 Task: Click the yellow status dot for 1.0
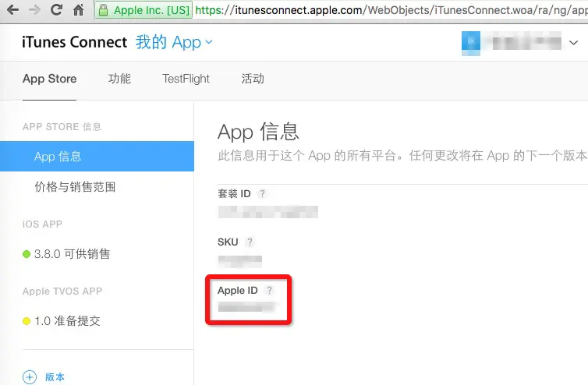[x=27, y=321]
